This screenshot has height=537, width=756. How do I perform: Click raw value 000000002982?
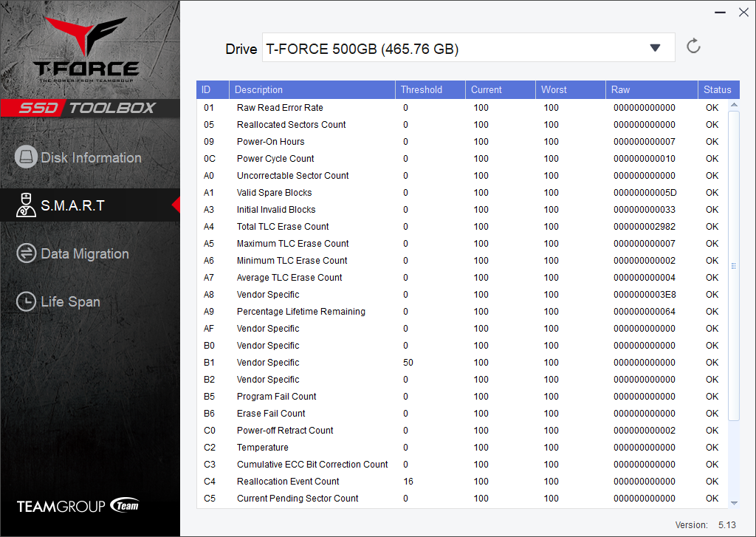pos(644,226)
